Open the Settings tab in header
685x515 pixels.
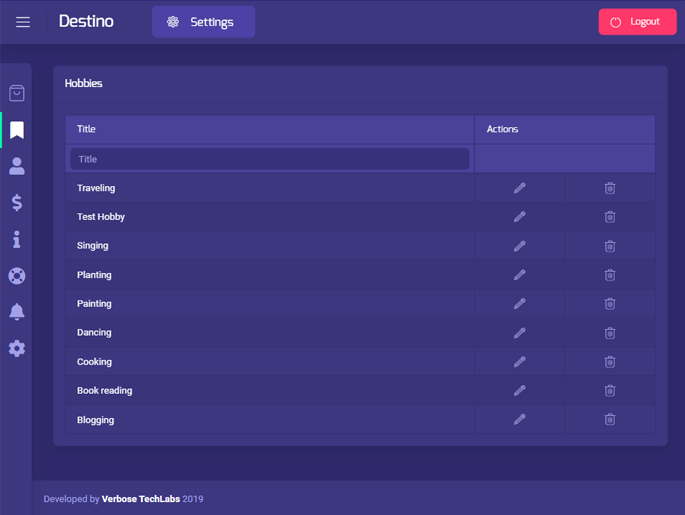pos(203,22)
